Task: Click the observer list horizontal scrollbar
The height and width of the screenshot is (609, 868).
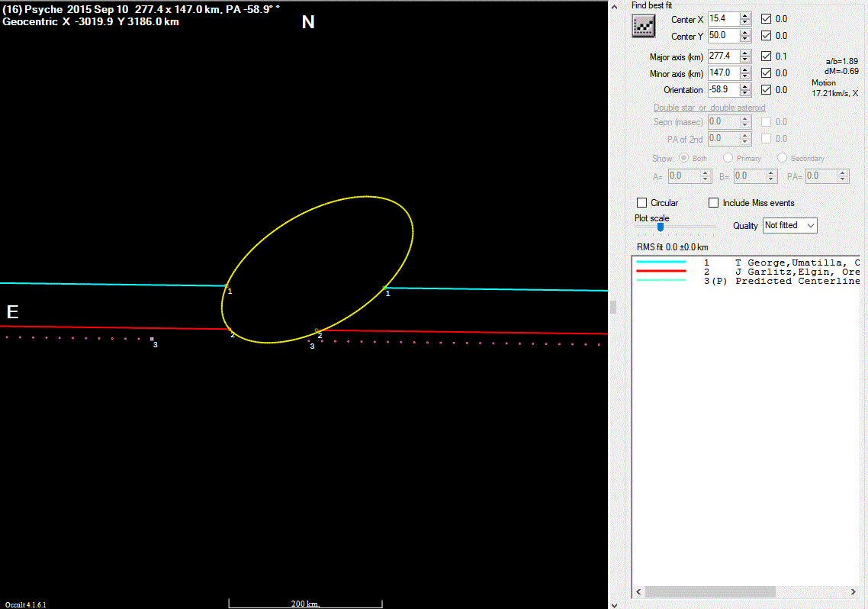Action: coord(710,592)
